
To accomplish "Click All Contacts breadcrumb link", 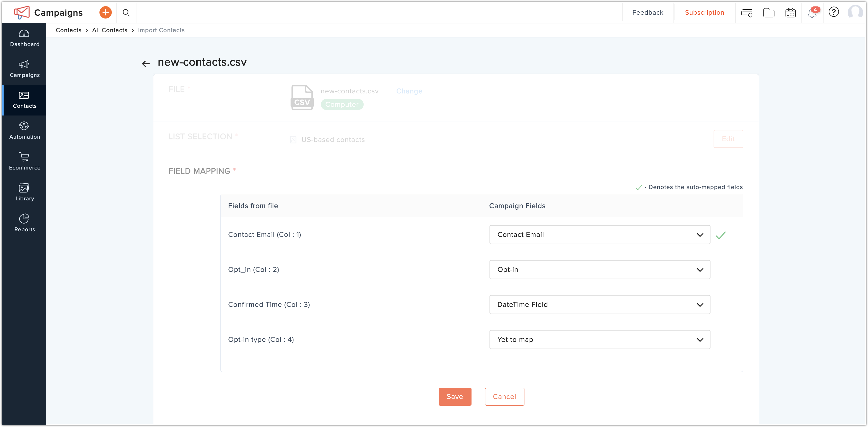I will [x=109, y=30].
